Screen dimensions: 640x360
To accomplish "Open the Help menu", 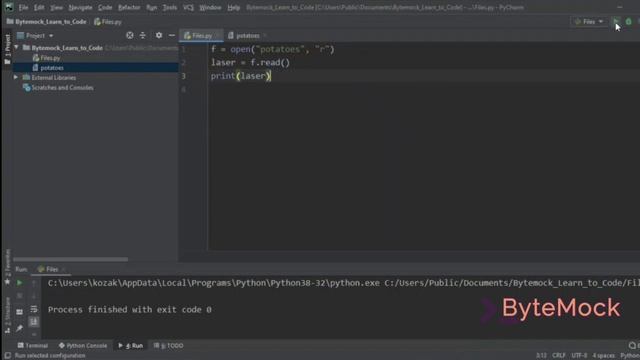I will pos(233,7).
